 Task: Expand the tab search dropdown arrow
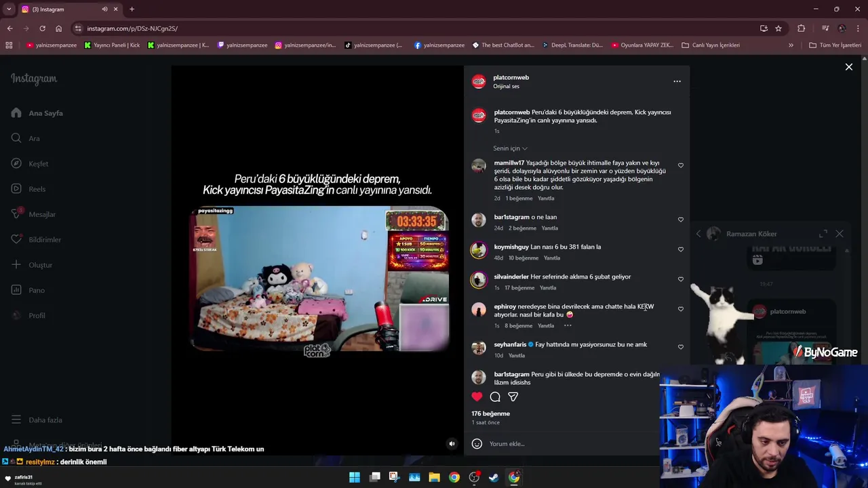9,9
